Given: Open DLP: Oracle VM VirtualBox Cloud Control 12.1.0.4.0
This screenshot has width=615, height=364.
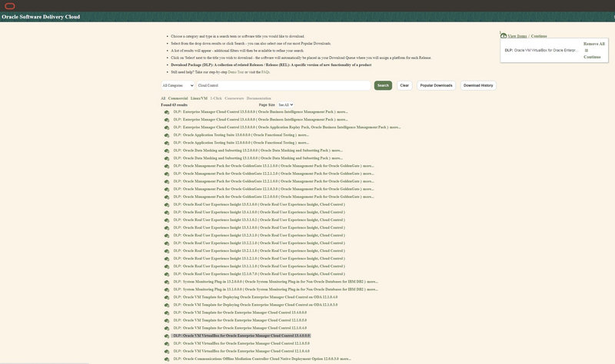Looking at the screenshot, I should (x=241, y=351).
